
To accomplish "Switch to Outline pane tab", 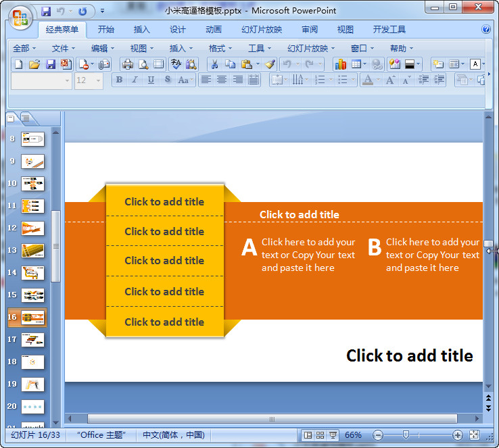I will point(26,119).
